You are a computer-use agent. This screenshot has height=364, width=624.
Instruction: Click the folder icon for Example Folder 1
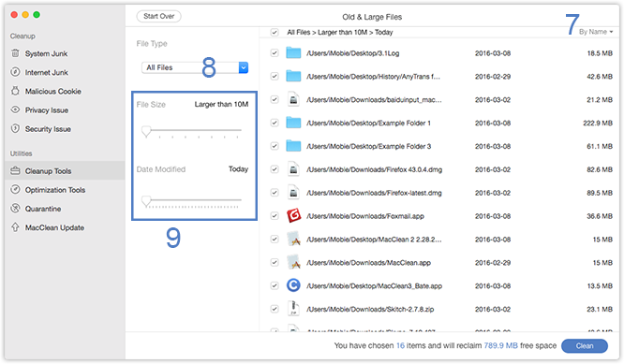click(293, 123)
